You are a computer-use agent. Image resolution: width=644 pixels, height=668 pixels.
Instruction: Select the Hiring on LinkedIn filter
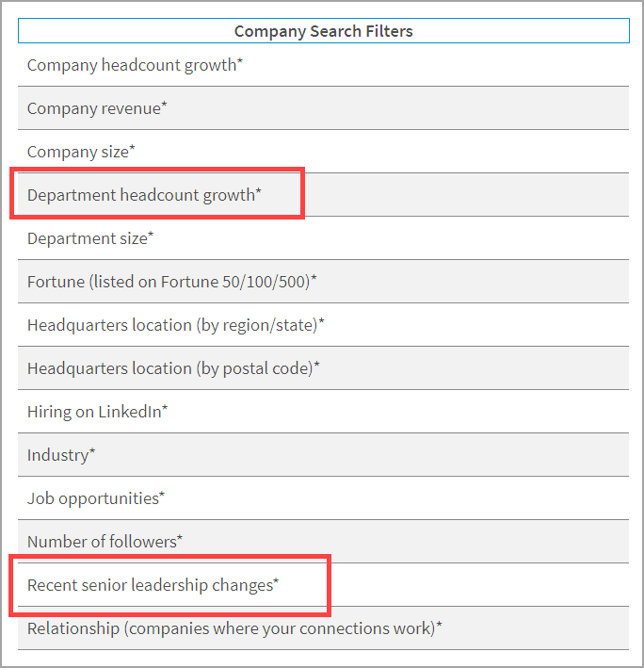pyautogui.click(x=95, y=412)
